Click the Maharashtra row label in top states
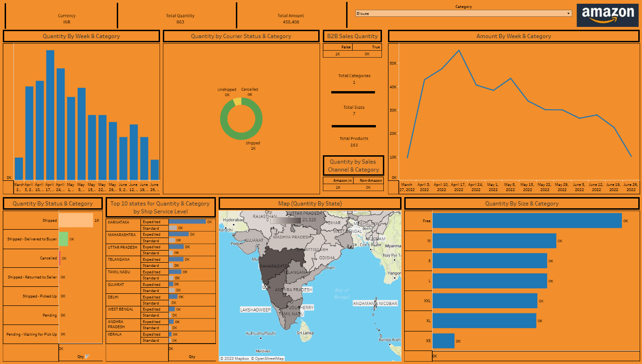Viewport: 642px width, 364px height. coord(122,235)
